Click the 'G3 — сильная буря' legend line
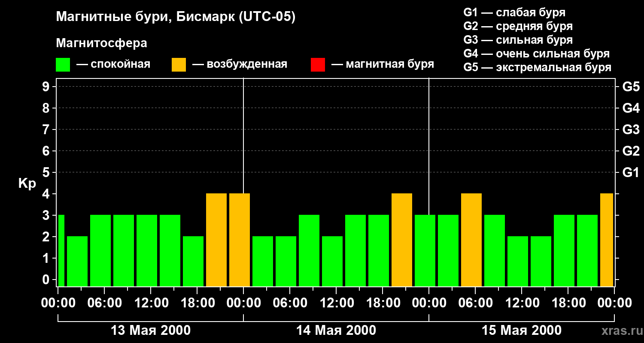The image size is (644, 343). point(518,40)
